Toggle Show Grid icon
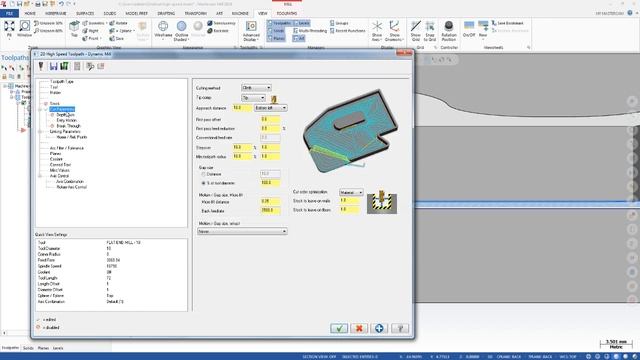Screen dimensions: 640x360 coord(416,27)
